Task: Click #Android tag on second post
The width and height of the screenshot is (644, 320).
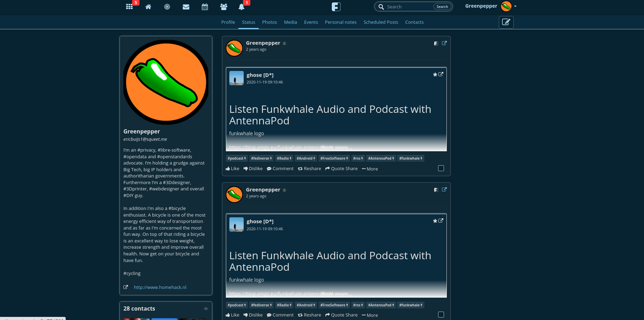Action: pos(306,305)
